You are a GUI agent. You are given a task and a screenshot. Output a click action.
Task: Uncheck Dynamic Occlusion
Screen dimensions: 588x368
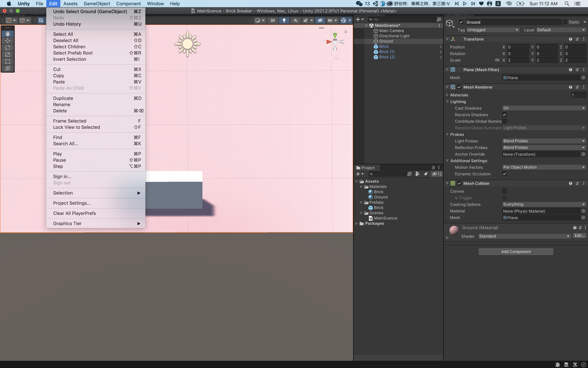pyautogui.click(x=504, y=174)
